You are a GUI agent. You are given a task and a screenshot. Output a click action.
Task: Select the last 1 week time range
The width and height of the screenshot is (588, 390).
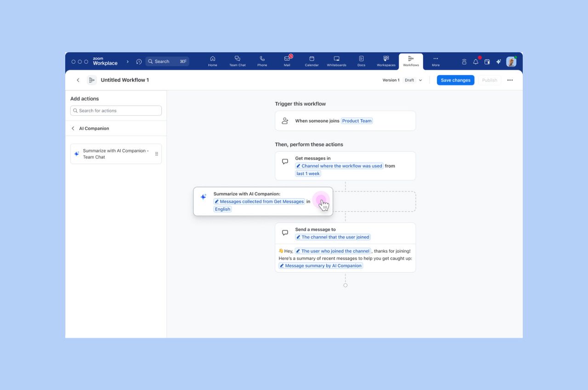tap(308, 174)
